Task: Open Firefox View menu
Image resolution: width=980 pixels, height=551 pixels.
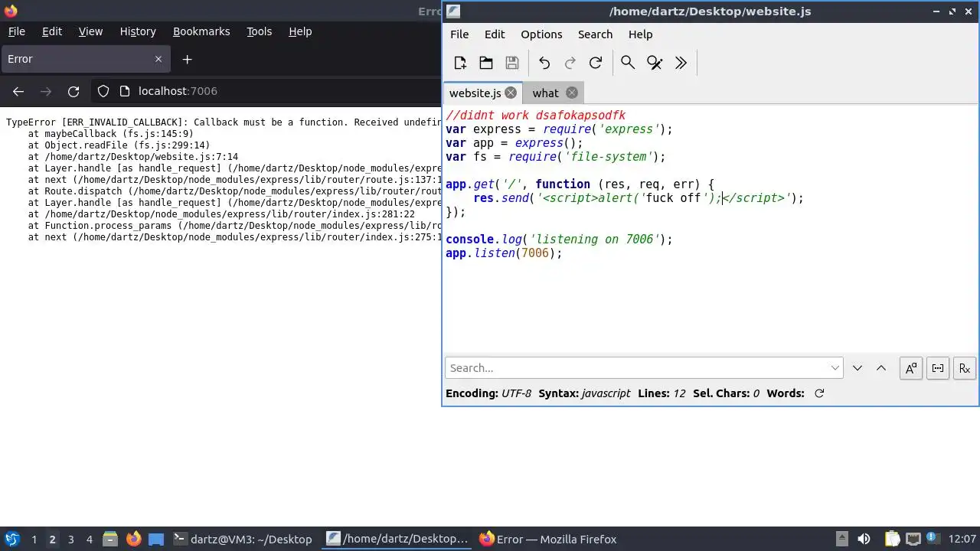Action: 90,31
